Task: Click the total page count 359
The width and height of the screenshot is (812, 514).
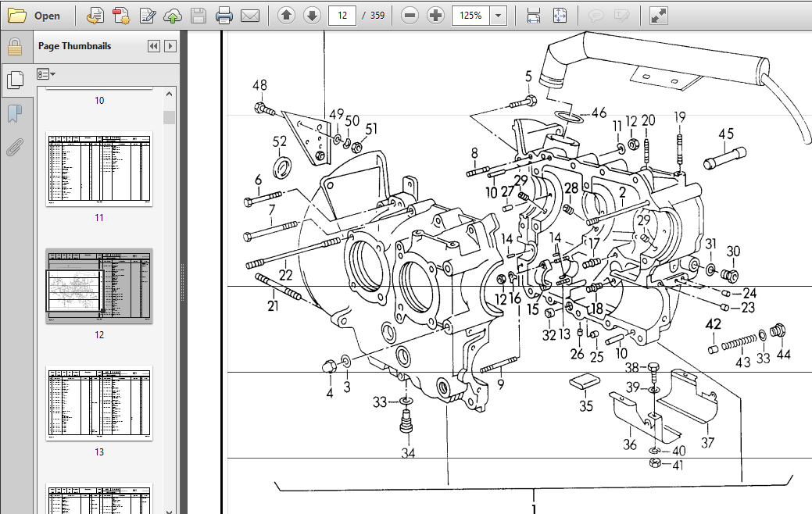Action: pos(377,16)
